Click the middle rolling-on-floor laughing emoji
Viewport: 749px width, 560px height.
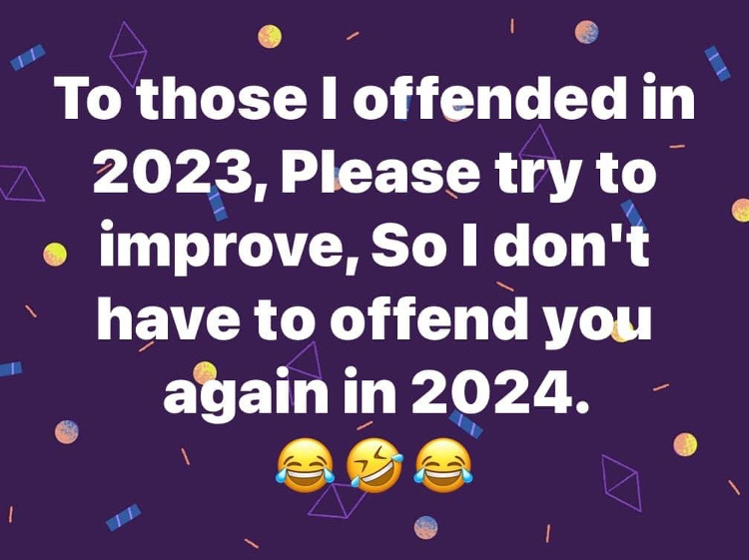[x=374, y=464]
